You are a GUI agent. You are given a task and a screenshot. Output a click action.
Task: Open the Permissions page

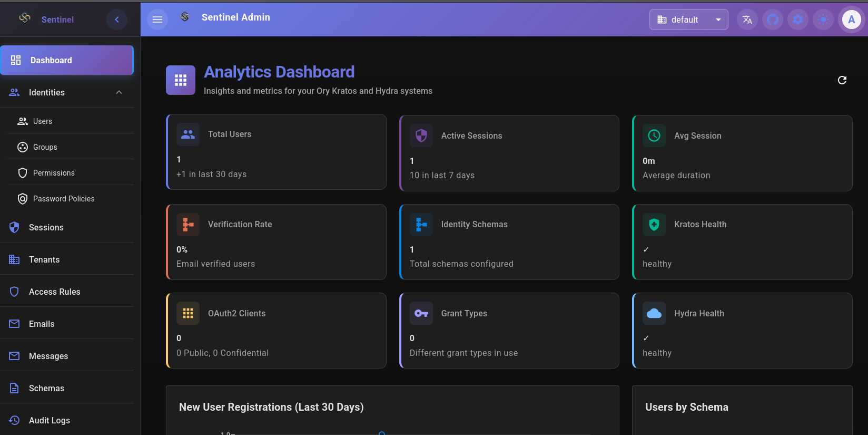click(71, 173)
